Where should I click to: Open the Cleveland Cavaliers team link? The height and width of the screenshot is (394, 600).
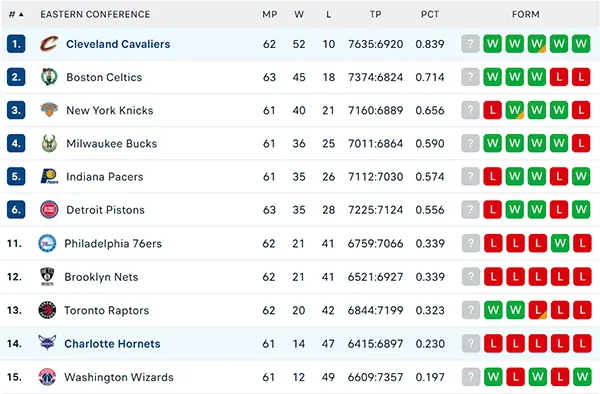[118, 44]
